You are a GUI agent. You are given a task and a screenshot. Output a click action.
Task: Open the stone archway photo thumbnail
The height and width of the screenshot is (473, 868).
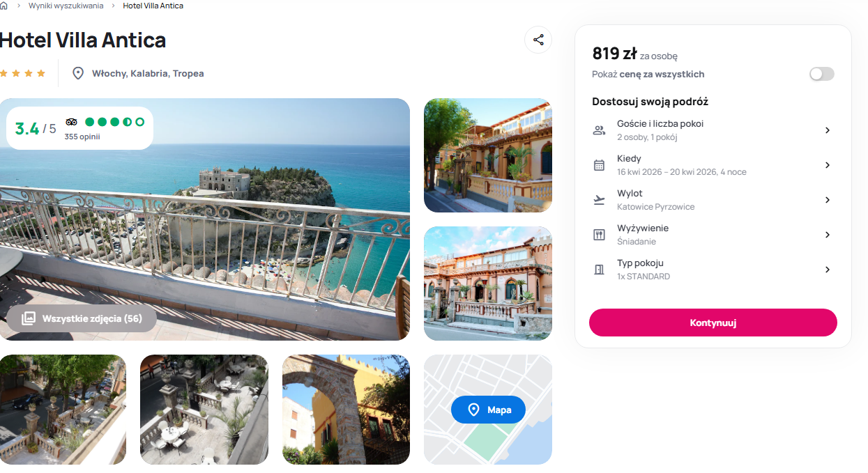pyautogui.click(x=346, y=410)
